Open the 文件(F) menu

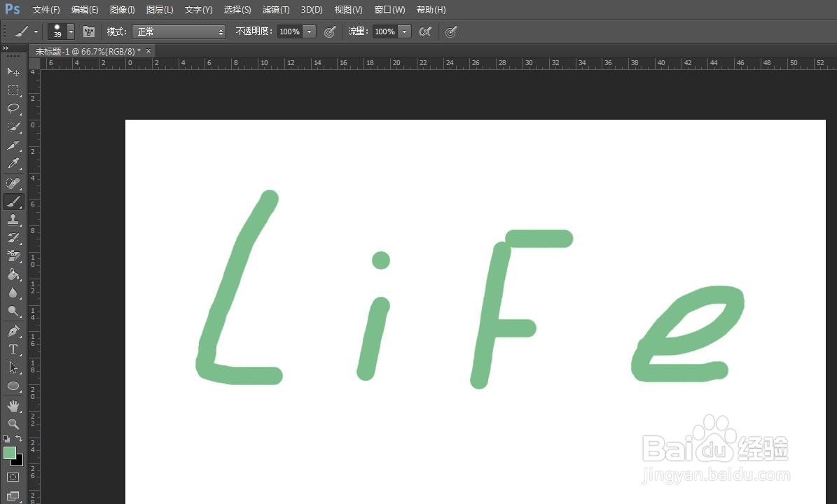46,10
